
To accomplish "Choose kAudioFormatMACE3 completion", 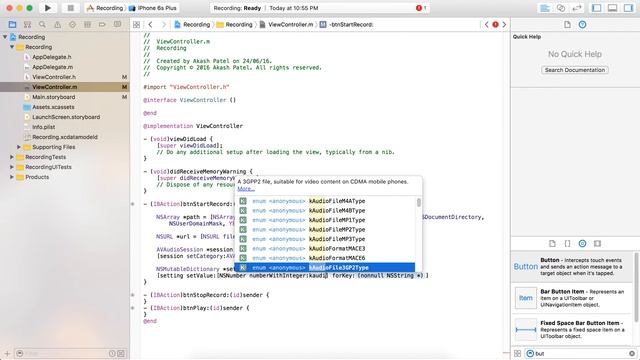I will [325, 249].
